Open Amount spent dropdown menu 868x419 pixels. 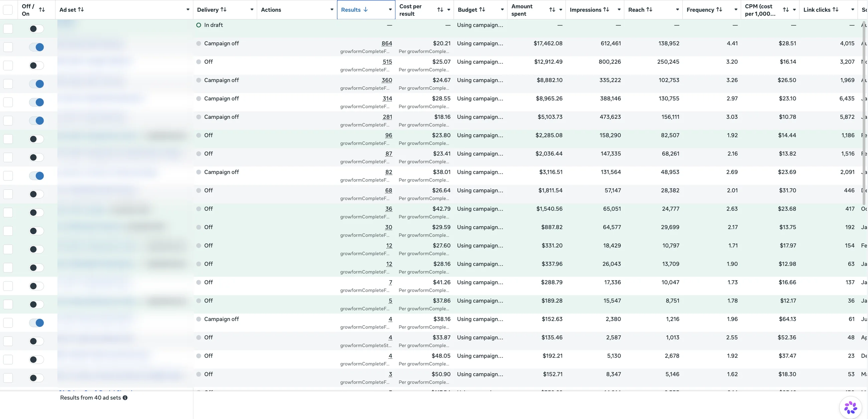coord(561,10)
